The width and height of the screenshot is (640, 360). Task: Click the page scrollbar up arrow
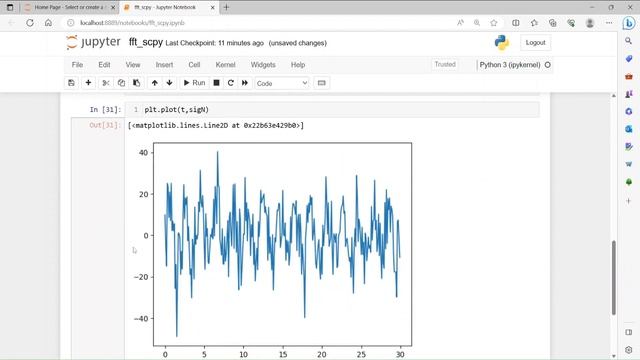click(613, 96)
